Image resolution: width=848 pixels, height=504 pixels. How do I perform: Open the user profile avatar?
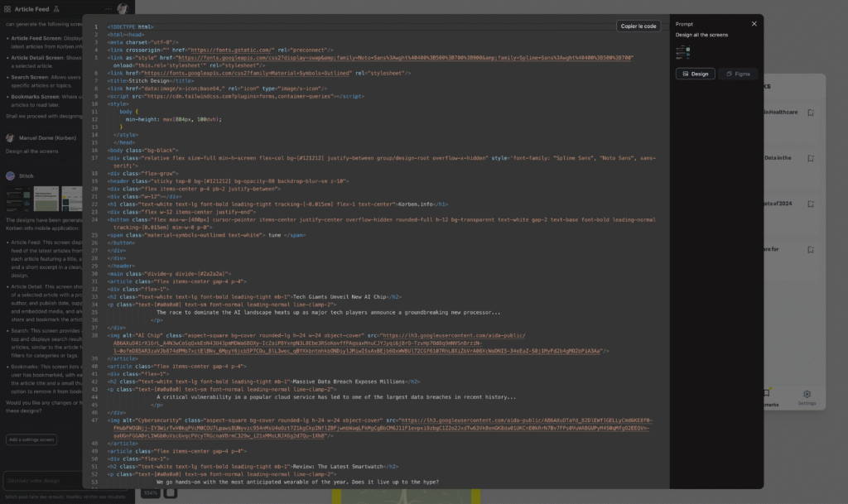123,8
